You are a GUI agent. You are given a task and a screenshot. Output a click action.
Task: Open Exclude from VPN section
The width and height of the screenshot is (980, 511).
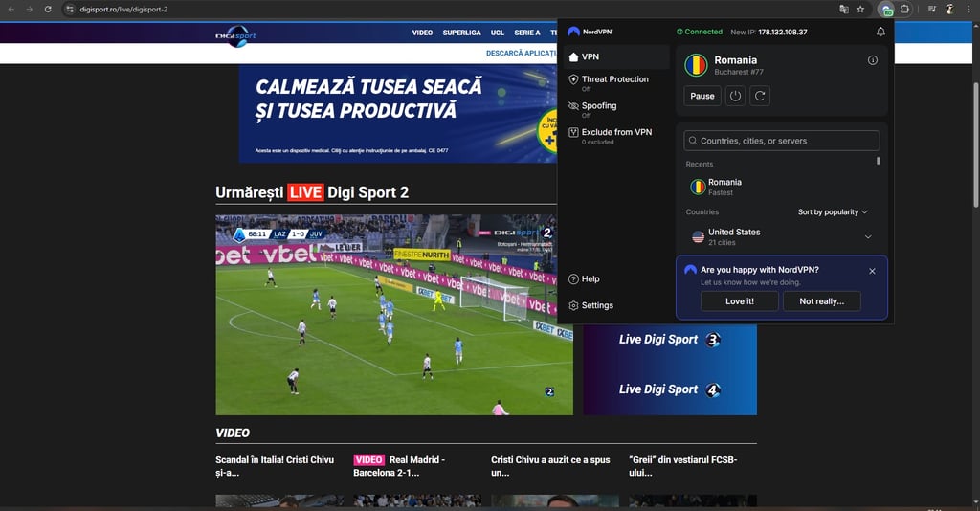point(616,136)
